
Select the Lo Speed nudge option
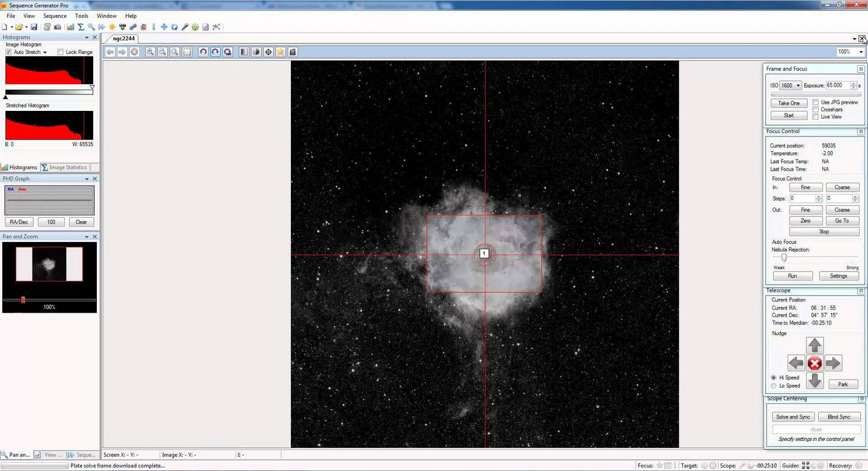click(x=774, y=386)
